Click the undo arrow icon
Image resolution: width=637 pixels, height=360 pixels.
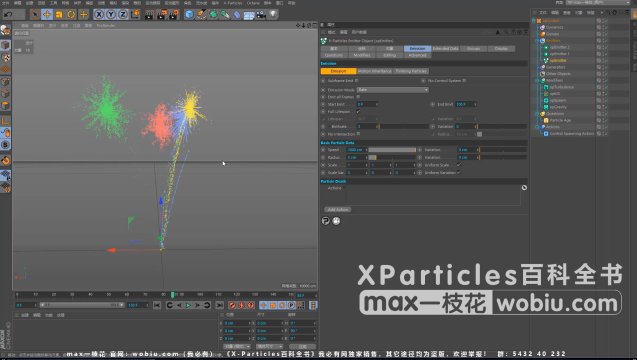(x=8, y=15)
